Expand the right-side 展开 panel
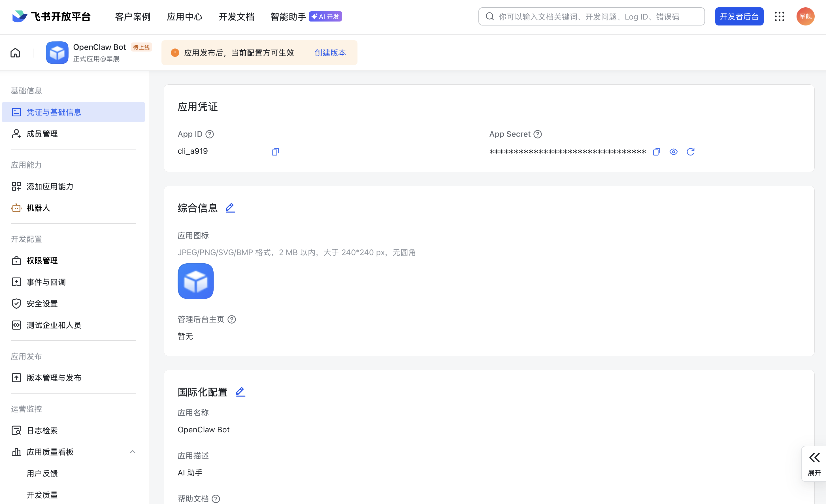Screen dimensions: 826x504 pos(814,464)
